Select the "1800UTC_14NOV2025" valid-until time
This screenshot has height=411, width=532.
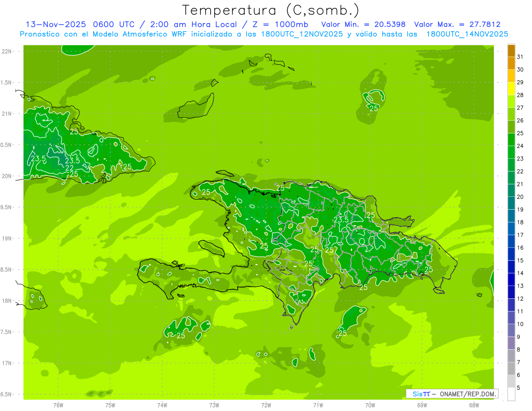coord(467,34)
